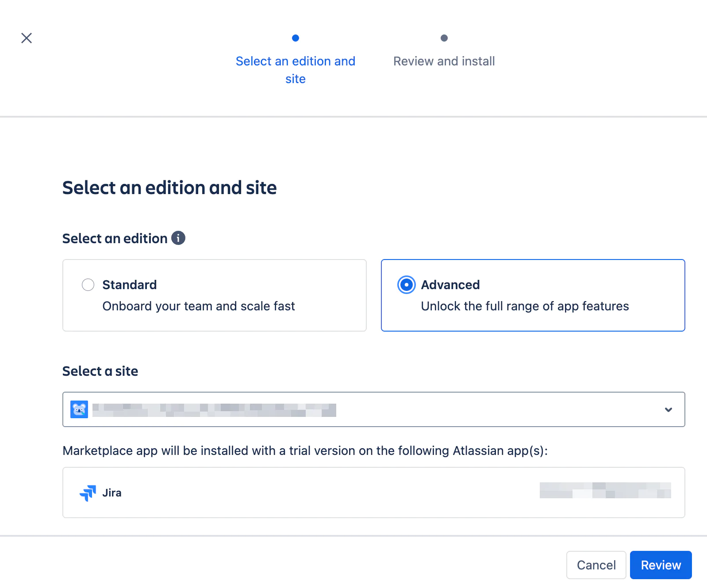Select the Advanced edition radio button
This screenshot has width=707, height=588.
click(406, 285)
